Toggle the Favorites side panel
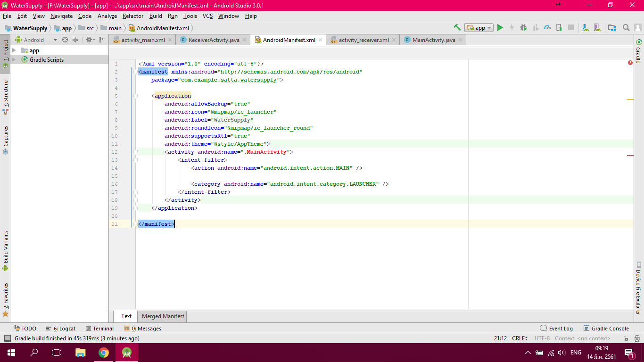The width and height of the screenshot is (644, 362). point(5,300)
